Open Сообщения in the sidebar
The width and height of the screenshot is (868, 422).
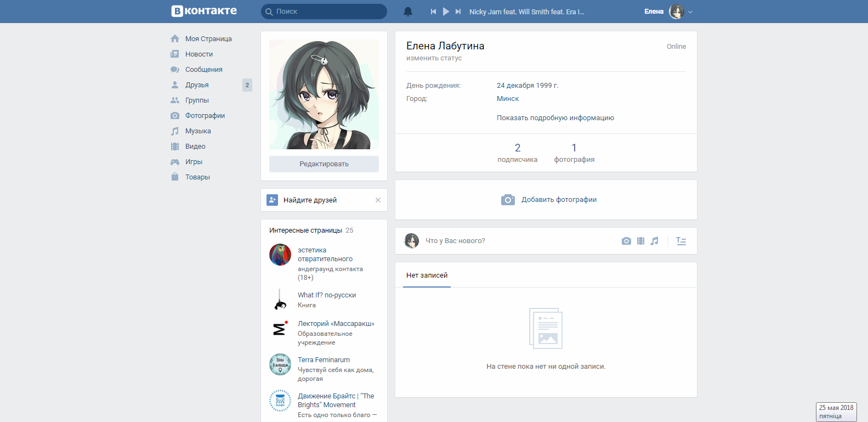tap(204, 70)
